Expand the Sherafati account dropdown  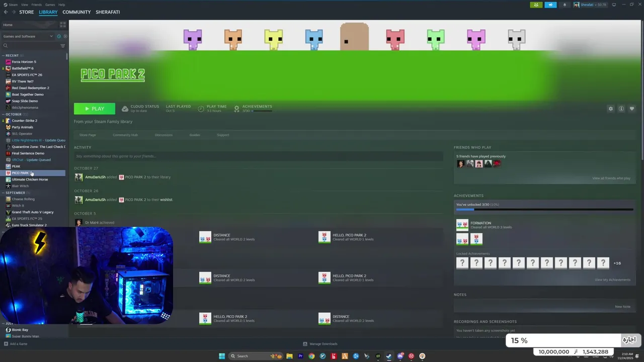[x=591, y=5]
